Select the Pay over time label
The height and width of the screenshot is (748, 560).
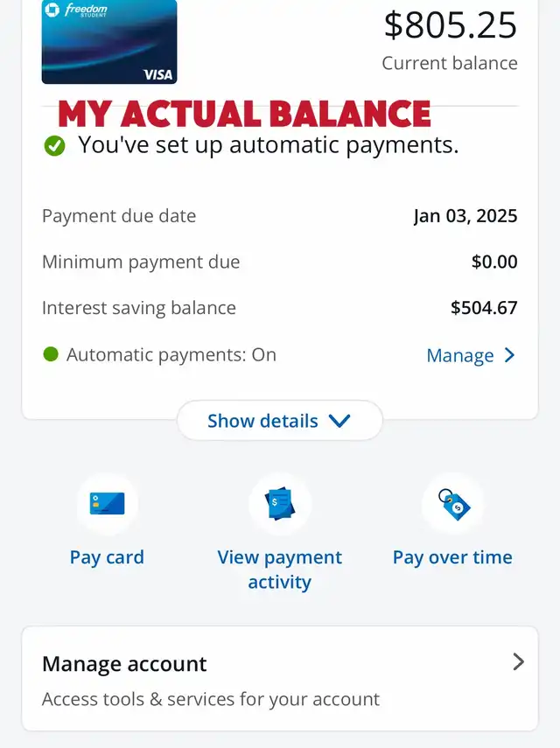(452, 557)
